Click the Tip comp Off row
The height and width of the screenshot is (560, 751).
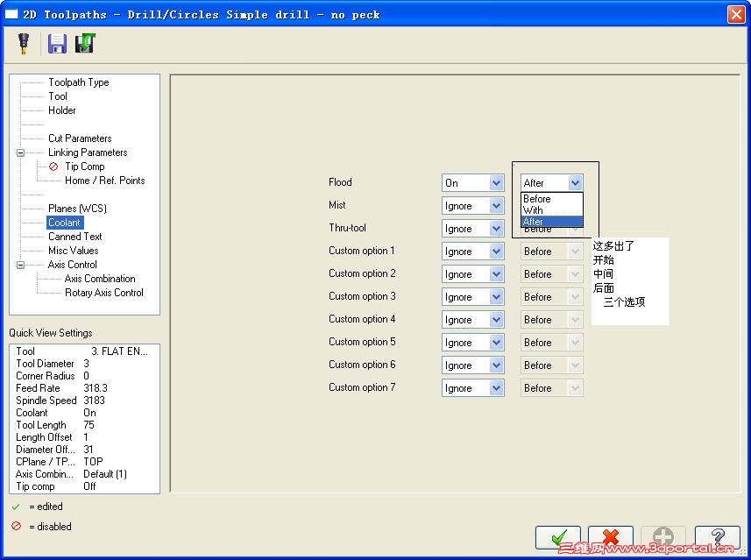(84, 486)
